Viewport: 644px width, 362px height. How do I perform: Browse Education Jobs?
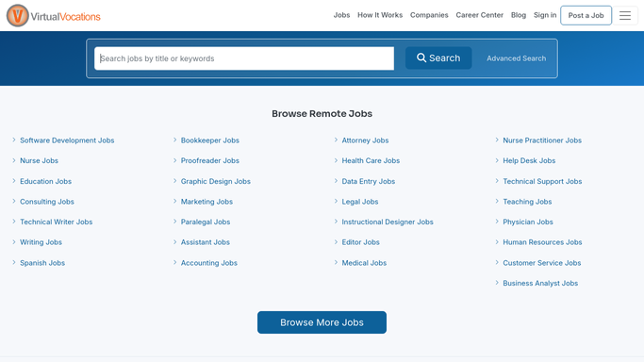[45, 181]
